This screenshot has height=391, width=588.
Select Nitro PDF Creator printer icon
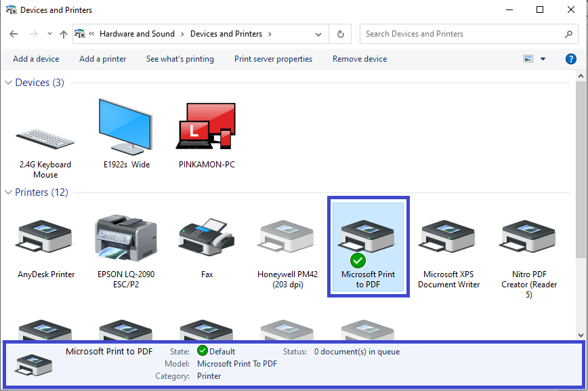528,242
